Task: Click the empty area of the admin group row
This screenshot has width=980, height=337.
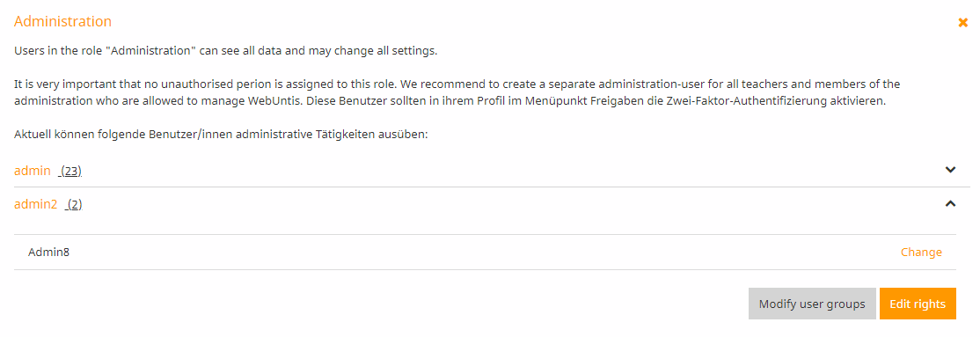Action: [500, 170]
